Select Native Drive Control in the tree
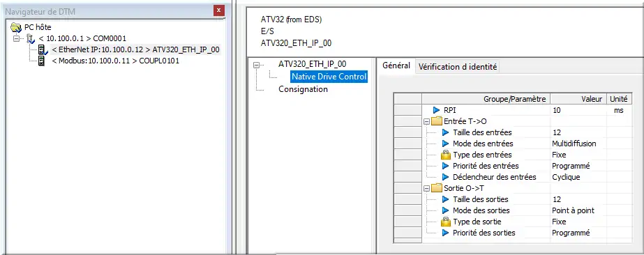Image resolution: width=644 pixels, height=255 pixels. 329,77
